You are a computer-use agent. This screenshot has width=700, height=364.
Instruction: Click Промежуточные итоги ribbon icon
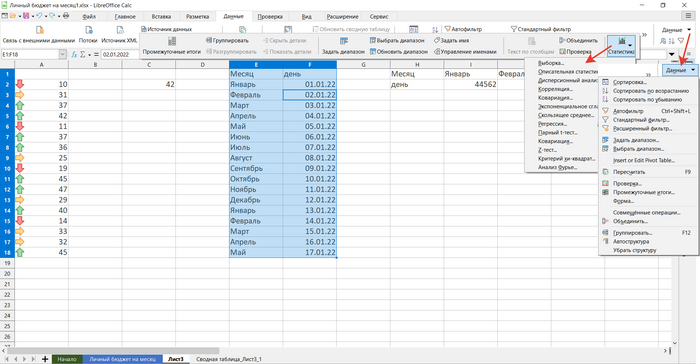172,41
